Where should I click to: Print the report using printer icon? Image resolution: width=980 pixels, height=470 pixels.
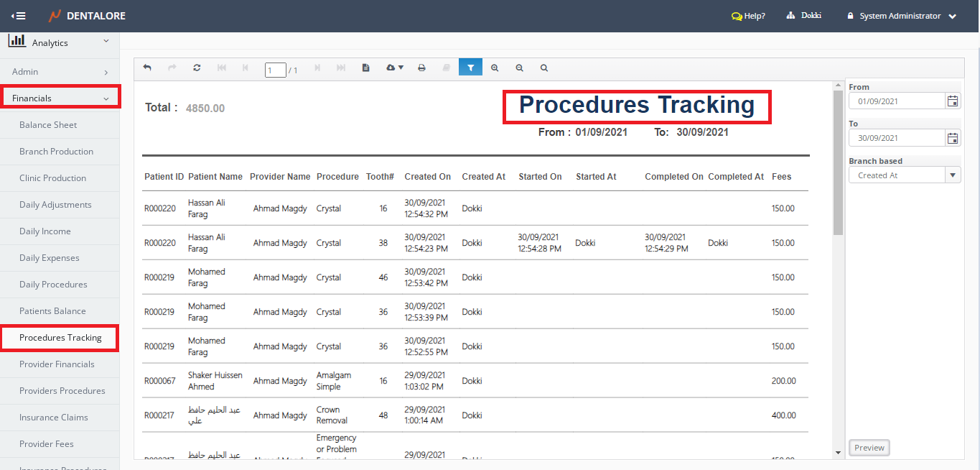(x=421, y=68)
